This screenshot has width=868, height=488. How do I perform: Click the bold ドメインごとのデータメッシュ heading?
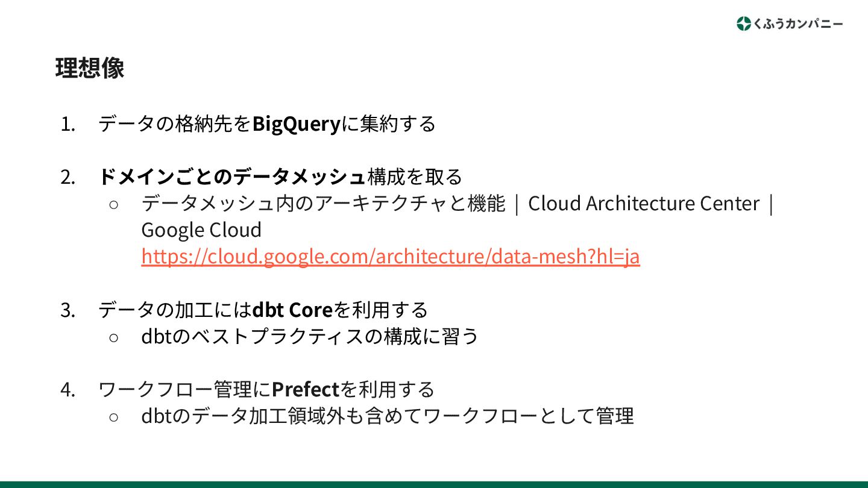tap(232, 177)
